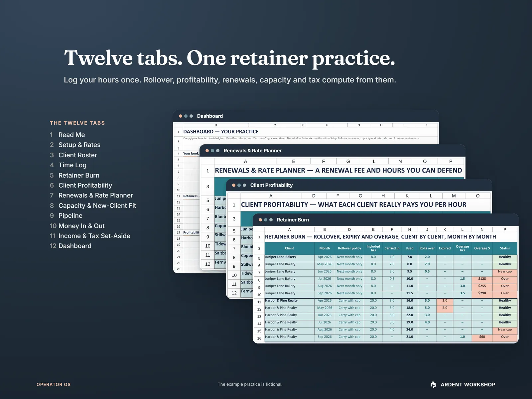Click the orange dot in the Retainer Burn window title bar
Screen dimensions: 532x399
[260, 220]
